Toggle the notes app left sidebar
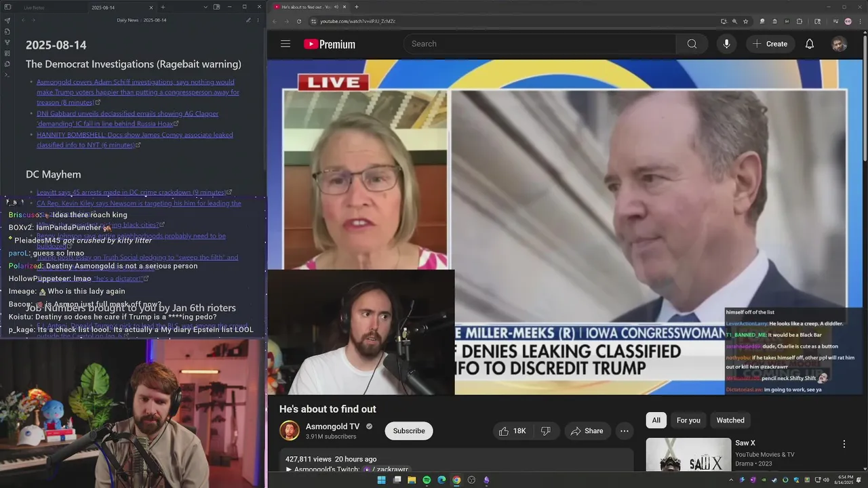This screenshot has width=868, height=488. (7, 7)
